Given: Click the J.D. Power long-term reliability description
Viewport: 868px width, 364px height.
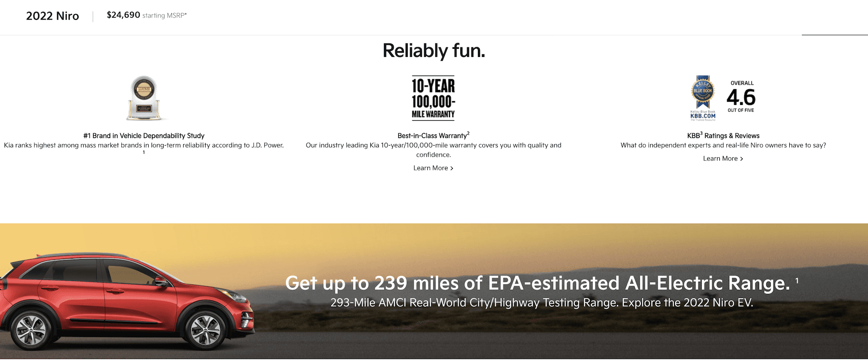Looking at the screenshot, I should (144, 145).
